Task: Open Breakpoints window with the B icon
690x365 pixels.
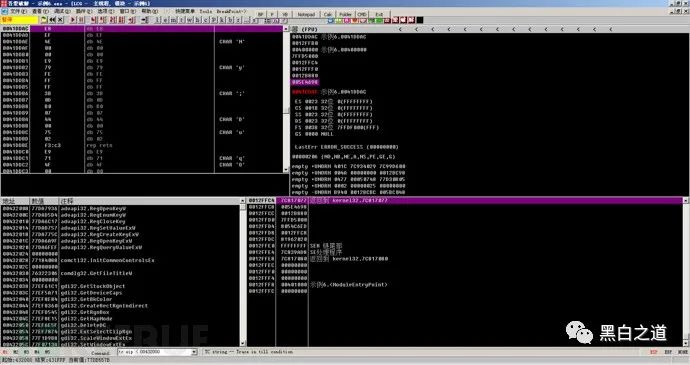Action: point(230,20)
